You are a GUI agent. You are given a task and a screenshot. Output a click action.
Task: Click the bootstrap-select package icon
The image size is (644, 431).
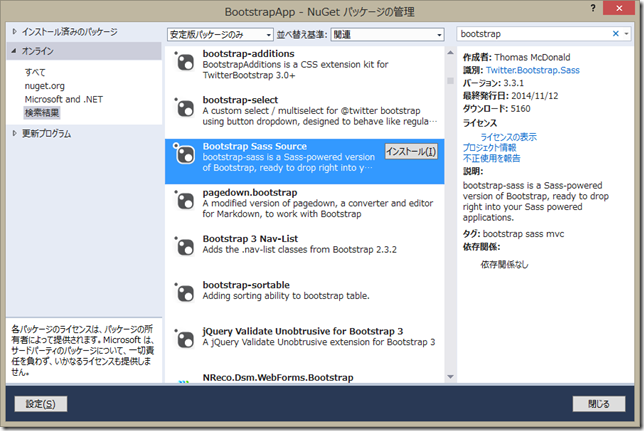tap(185, 109)
